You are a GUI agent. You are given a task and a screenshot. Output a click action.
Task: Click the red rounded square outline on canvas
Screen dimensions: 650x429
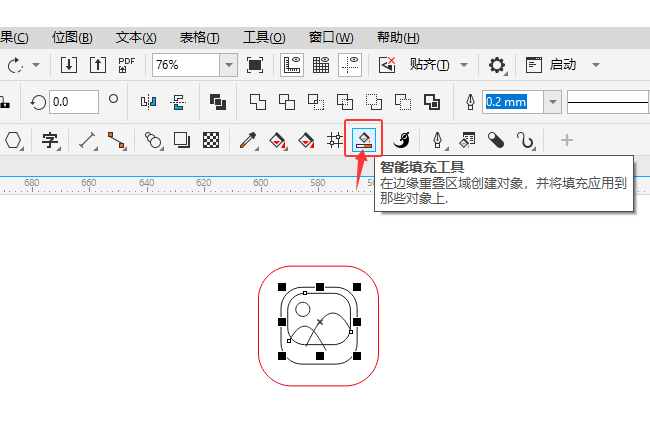tap(318, 267)
